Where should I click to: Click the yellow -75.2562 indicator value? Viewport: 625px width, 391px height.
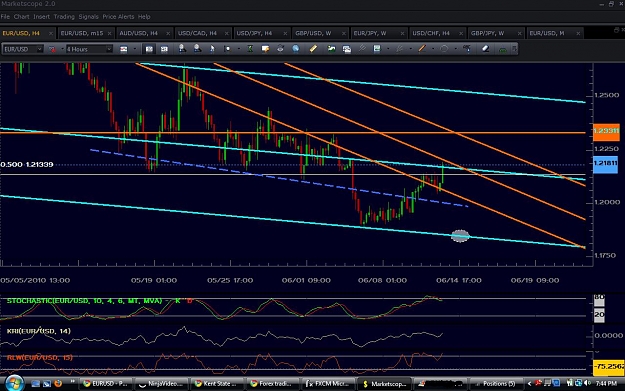[609, 366]
